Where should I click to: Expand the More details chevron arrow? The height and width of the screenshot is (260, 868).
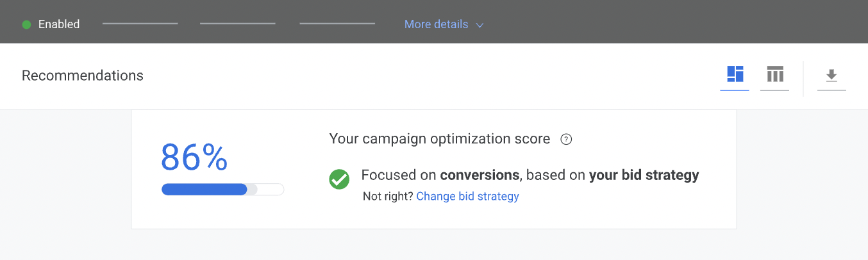coord(480,25)
